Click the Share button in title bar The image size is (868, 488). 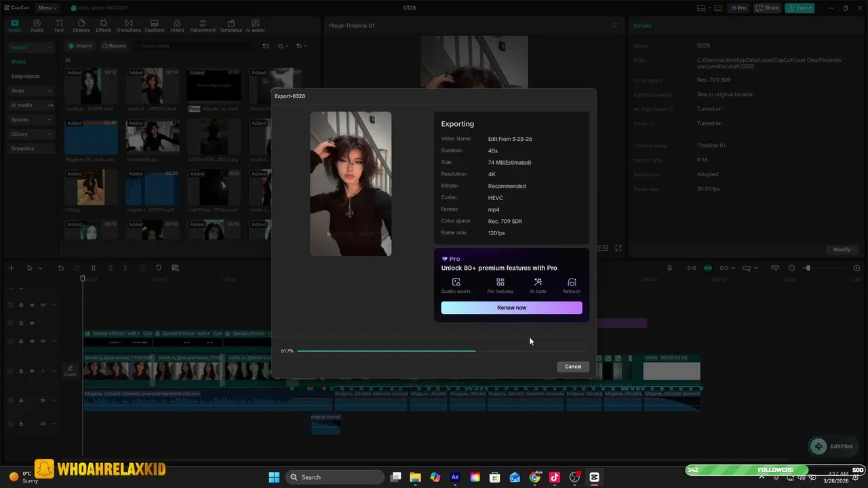coord(767,8)
